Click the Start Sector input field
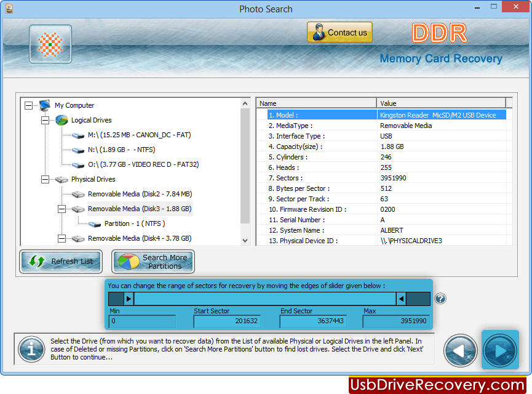 click(227, 321)
